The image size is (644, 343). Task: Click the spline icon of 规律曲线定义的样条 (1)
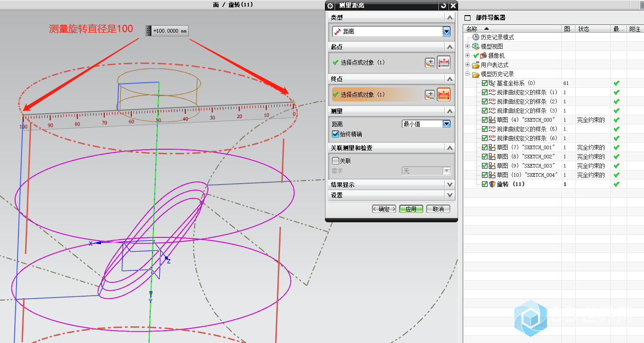492,92
